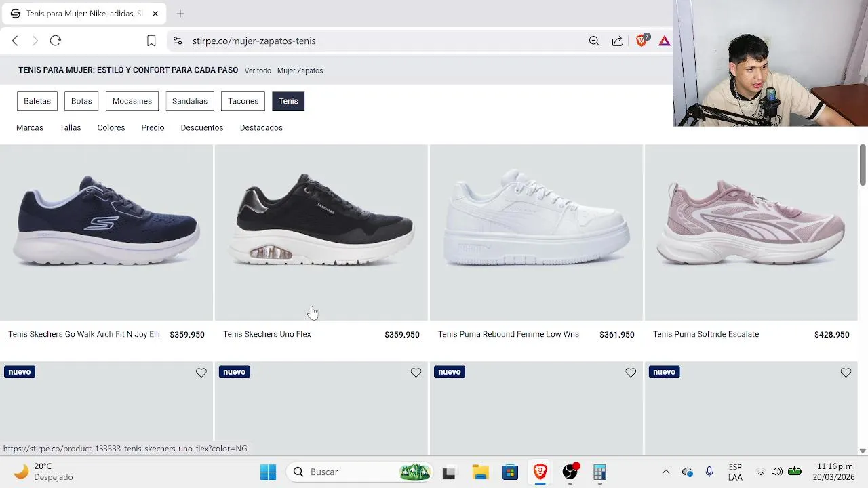Click the $428.950 Softride Escalate price
Image resolution: width=868 pixels, height=488 pixels.
click(x=832, y=335)
